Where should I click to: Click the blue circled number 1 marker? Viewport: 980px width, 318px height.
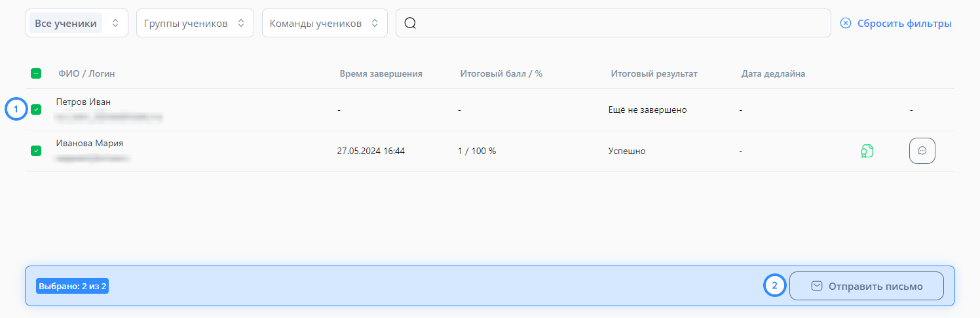[16, 109]
